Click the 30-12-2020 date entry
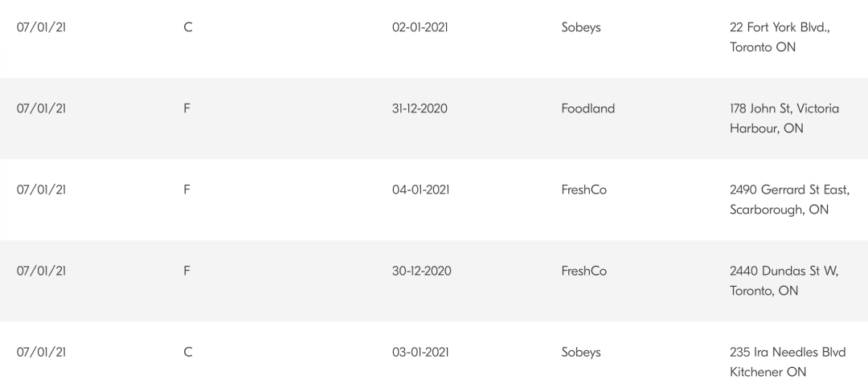 pos(421,271)
